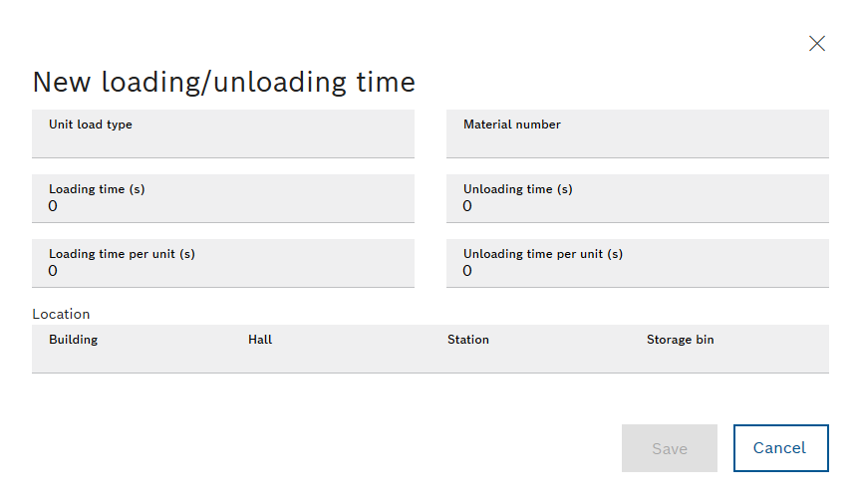Image resolution: width=861 pixels, height=504 pixels.
Task: Click the 0 under Loading time per unit
Action: point(53,271)
